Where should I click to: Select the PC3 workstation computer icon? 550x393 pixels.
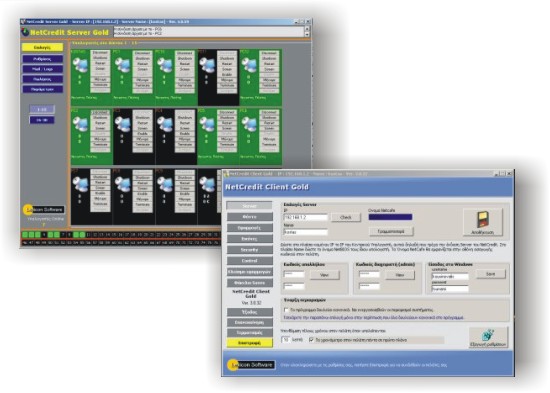click(x=122, y=124)
